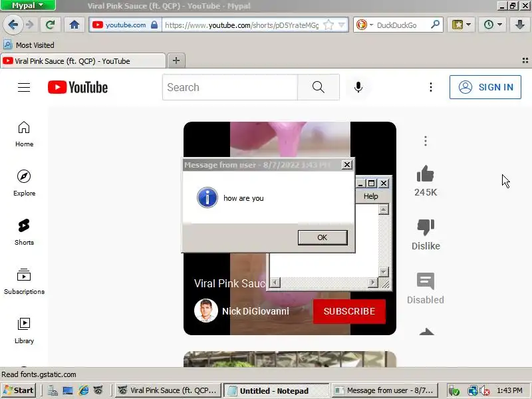Click the browser forward arrow
The width and height of the screenshot is (532, 399).
(x=30, y=25)
